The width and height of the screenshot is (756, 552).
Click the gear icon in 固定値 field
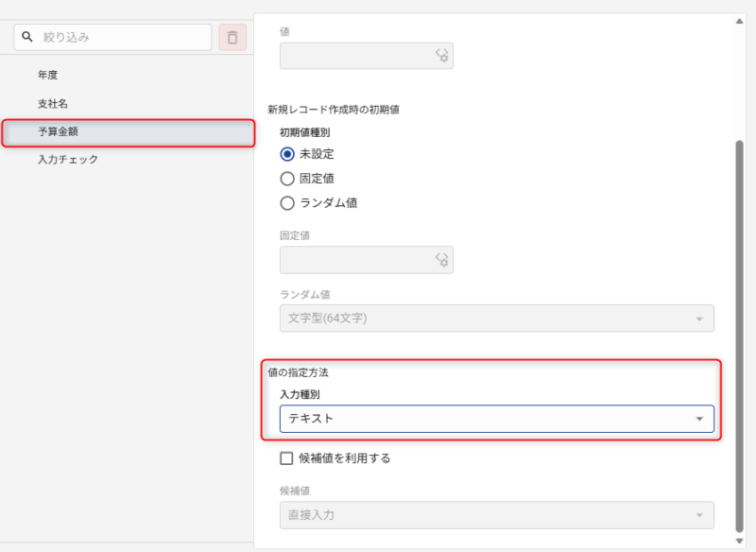441,260
